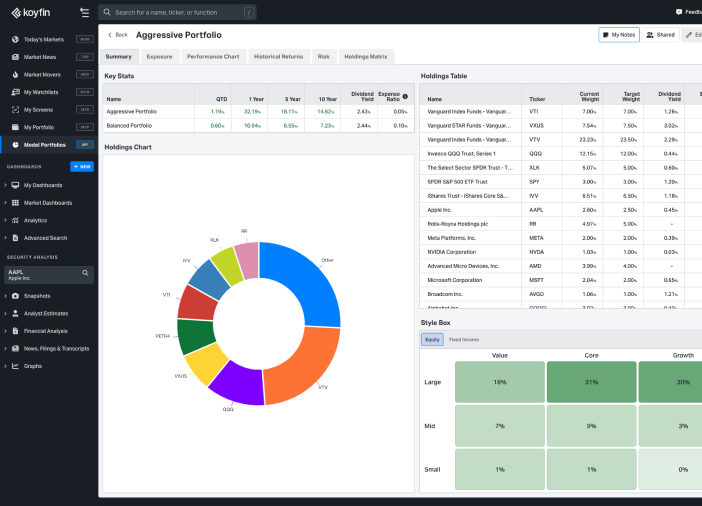Click the pencil Edit icon
The width and height of the screenshot is (702, 506).
pos(689,34)
